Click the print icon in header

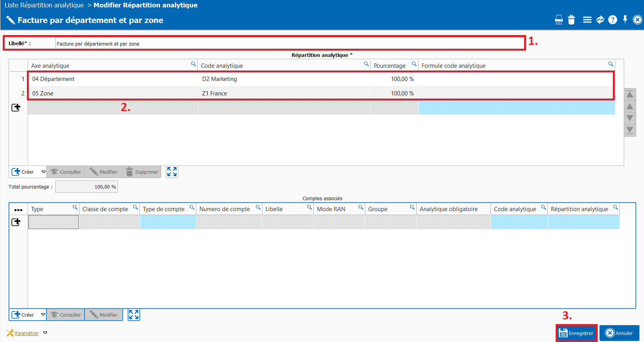559,20
